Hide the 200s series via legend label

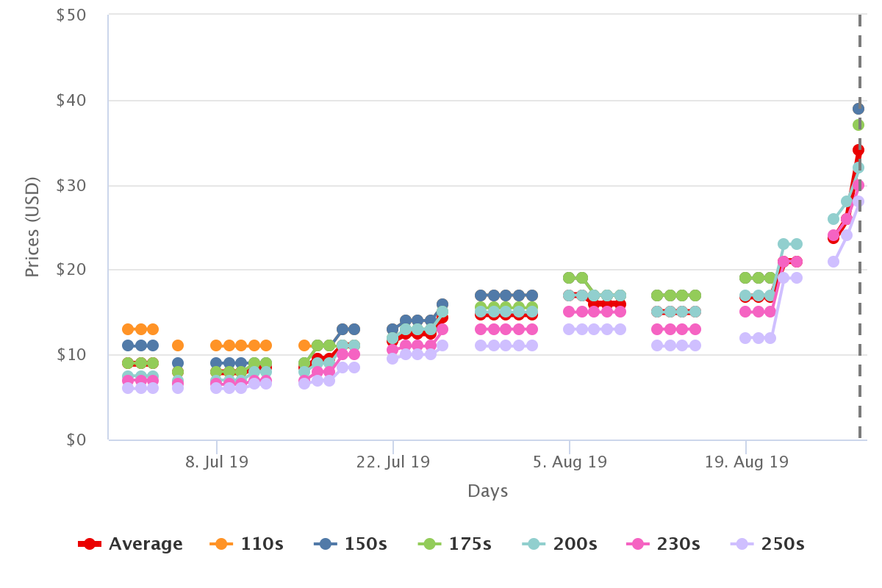point(575,545)
